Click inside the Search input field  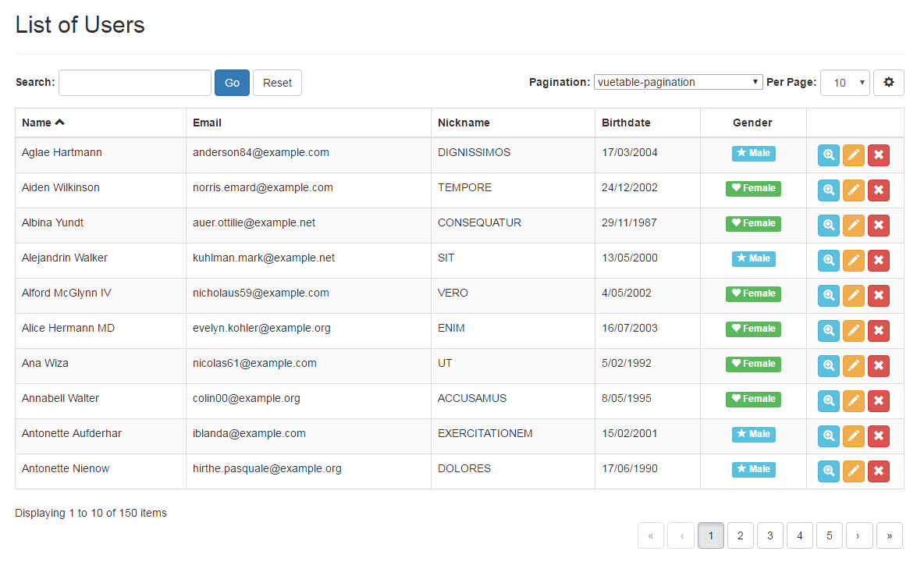click(x=134, y=82)
